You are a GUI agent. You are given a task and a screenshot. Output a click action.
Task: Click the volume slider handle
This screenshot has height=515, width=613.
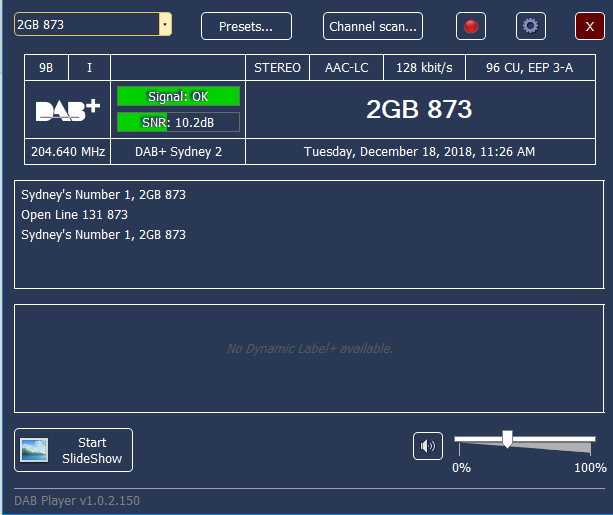coord(507,439)
